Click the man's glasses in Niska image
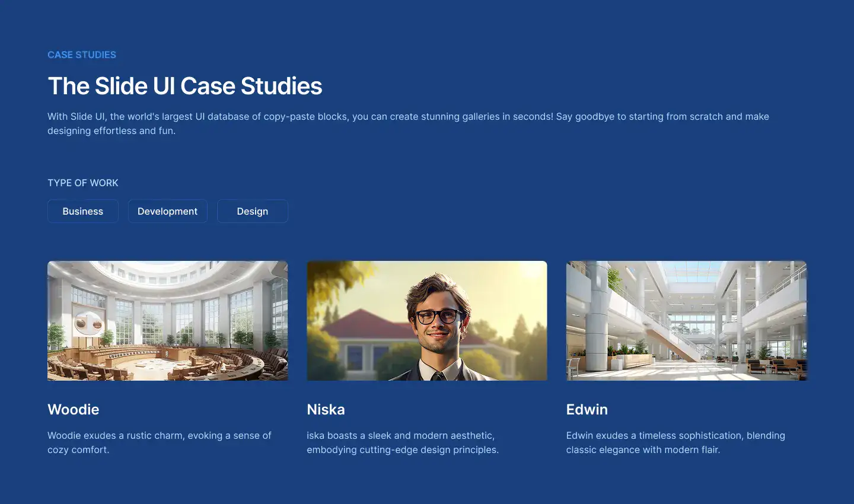The width and height of the screenshot is (854, 504). [x=438, y=316]
